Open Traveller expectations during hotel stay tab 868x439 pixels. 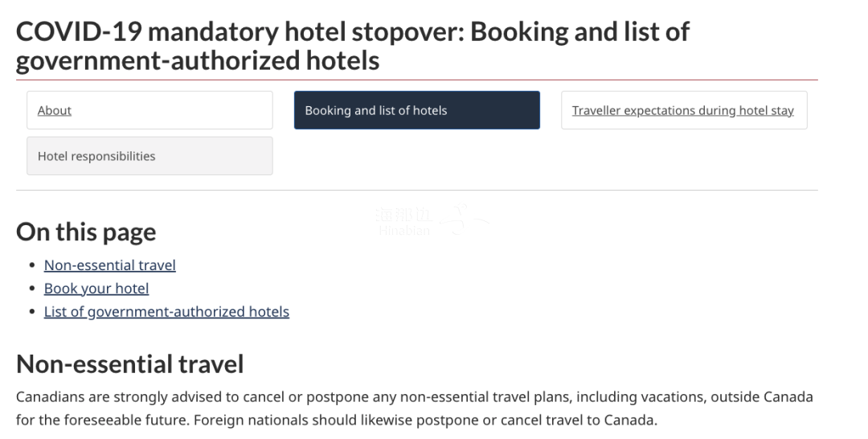684,110
